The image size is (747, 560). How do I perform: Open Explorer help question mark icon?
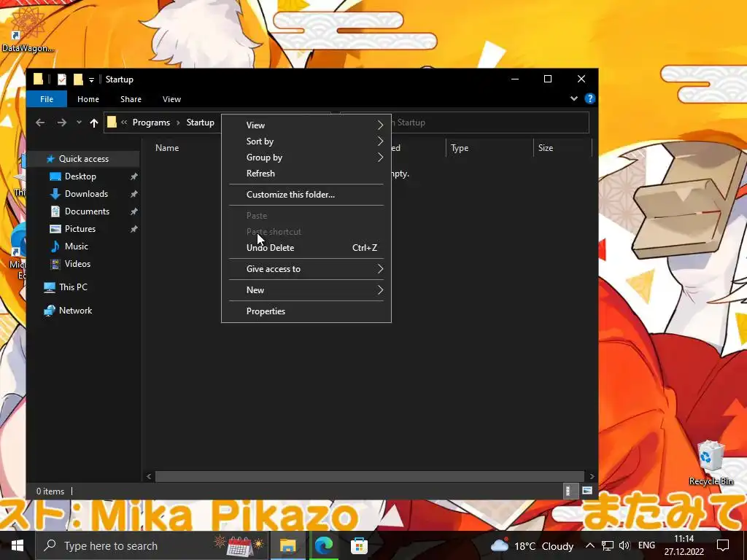(589, 98)
